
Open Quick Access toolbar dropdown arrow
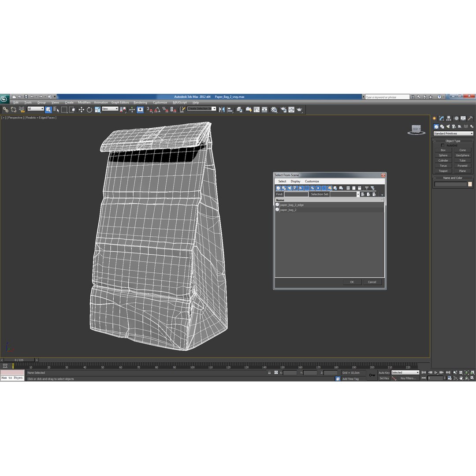coord(55,97)
